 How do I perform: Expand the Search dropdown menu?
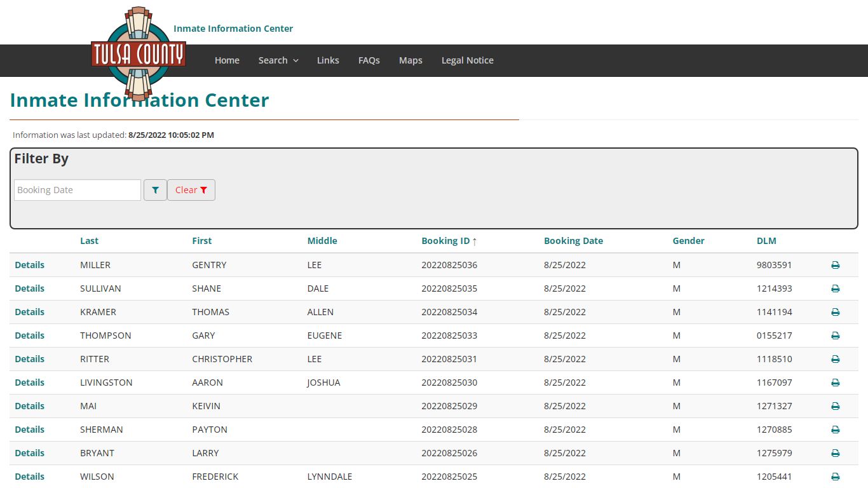point(278,60)
